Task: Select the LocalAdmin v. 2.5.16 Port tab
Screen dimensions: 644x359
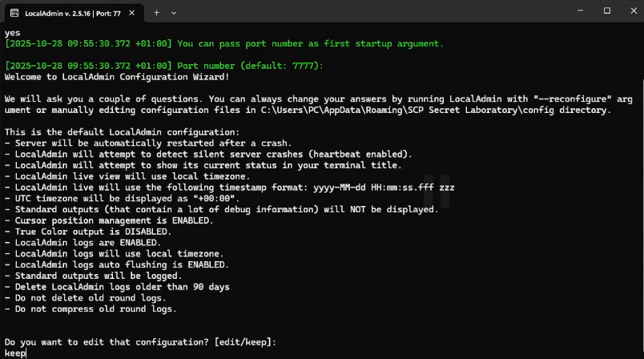Action: tap(74, 13)
